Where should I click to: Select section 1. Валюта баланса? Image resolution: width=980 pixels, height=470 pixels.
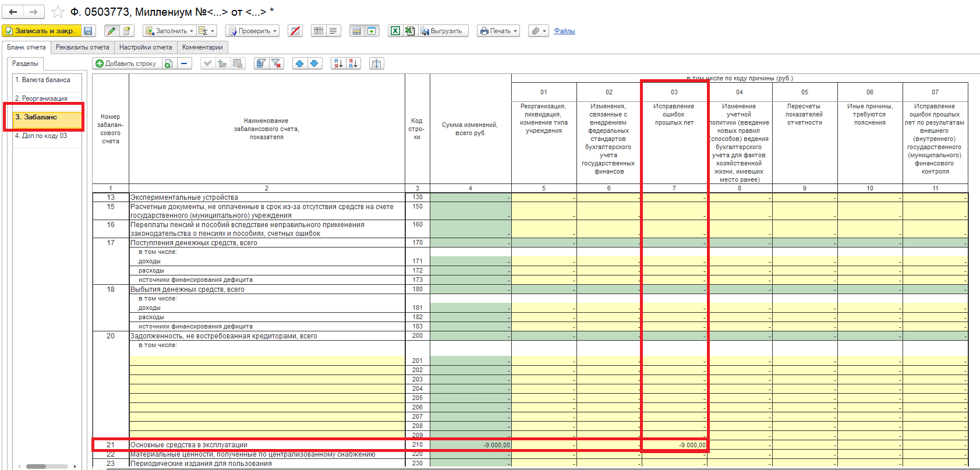point(47,80)
